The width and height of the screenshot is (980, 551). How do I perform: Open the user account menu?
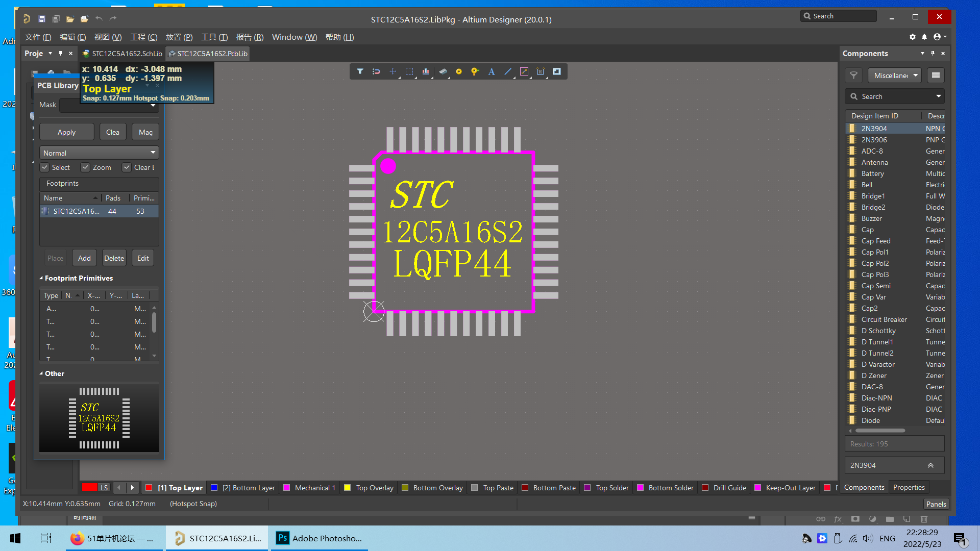tap(940, 37)
